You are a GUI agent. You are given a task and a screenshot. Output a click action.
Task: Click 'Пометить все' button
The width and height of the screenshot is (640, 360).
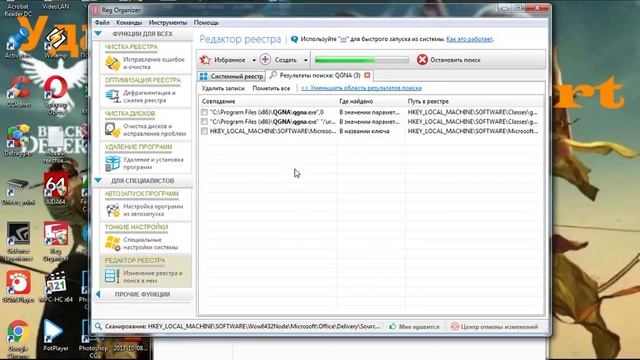tap(271, 88)
